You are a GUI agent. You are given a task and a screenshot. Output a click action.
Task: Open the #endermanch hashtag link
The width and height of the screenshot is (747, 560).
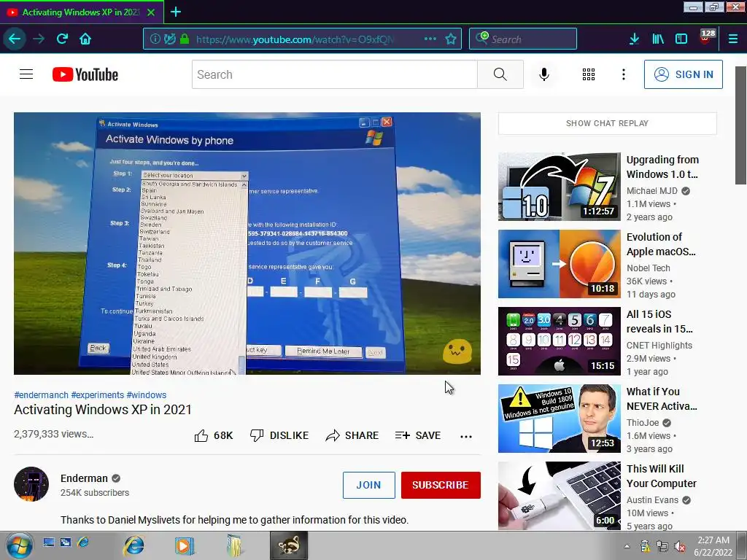tap(41, 394)
